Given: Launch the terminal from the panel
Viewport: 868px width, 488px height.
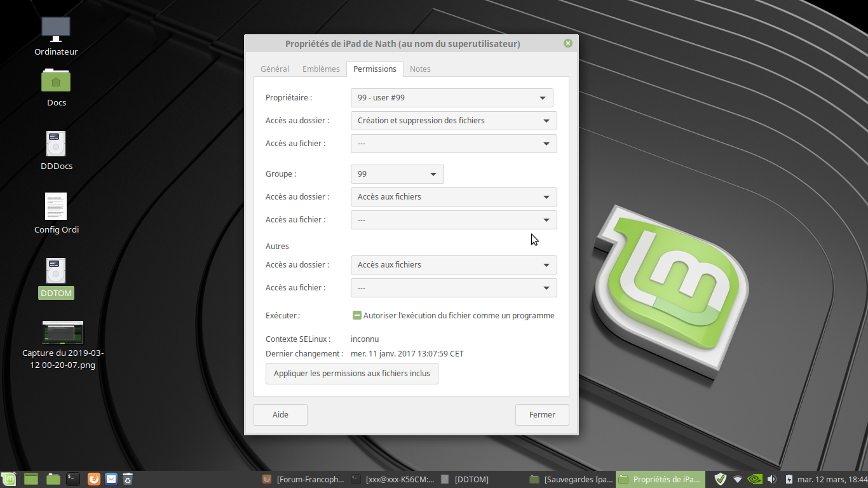Looking at the screenshot, I should pyautogui.click(x=73, y=479).
